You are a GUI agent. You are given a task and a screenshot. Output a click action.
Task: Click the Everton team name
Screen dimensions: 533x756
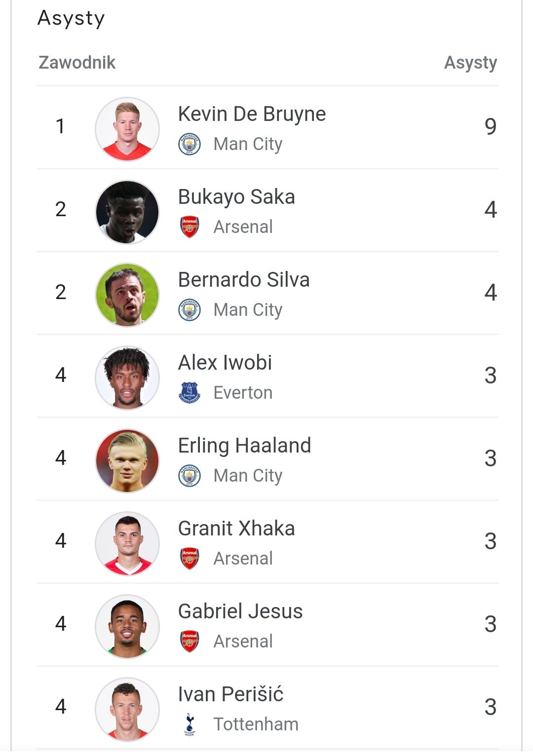[243, 393]
